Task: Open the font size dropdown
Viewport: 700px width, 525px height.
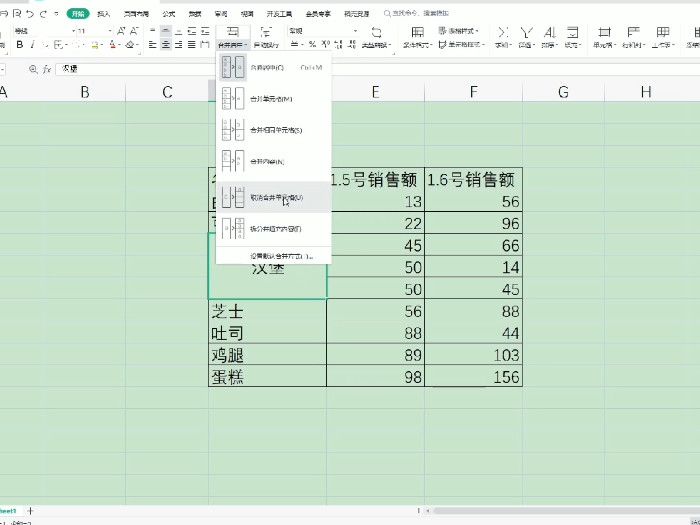Action: 110,31
